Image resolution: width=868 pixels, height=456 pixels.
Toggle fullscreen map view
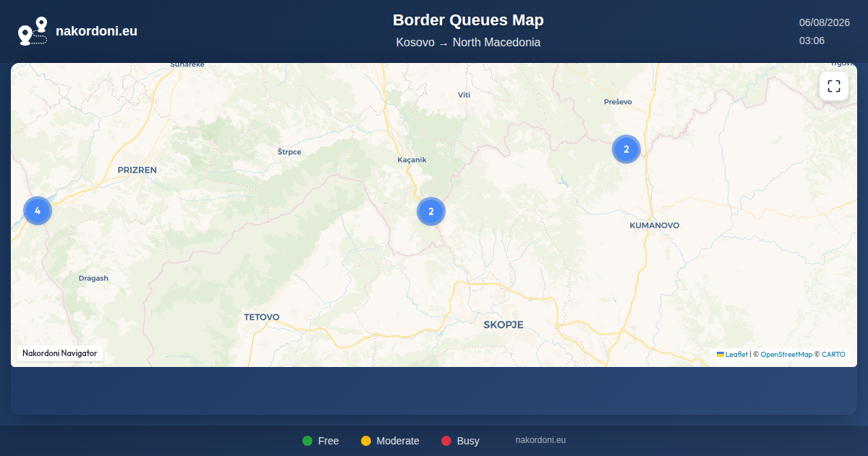834,86
